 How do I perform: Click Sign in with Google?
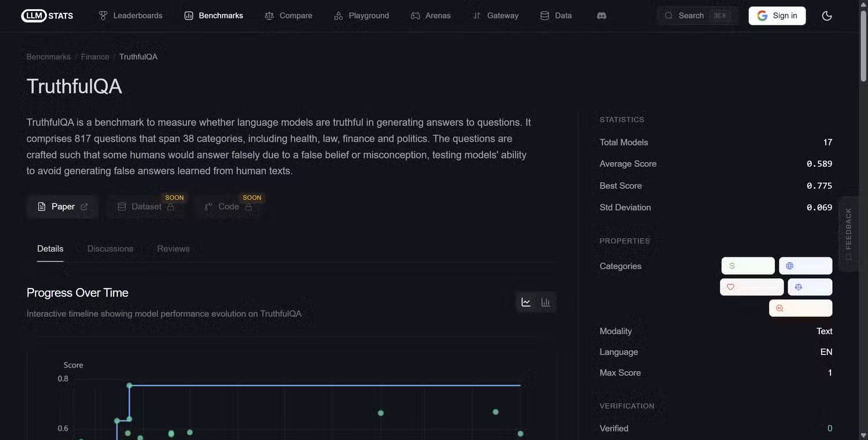pos(777,16)
